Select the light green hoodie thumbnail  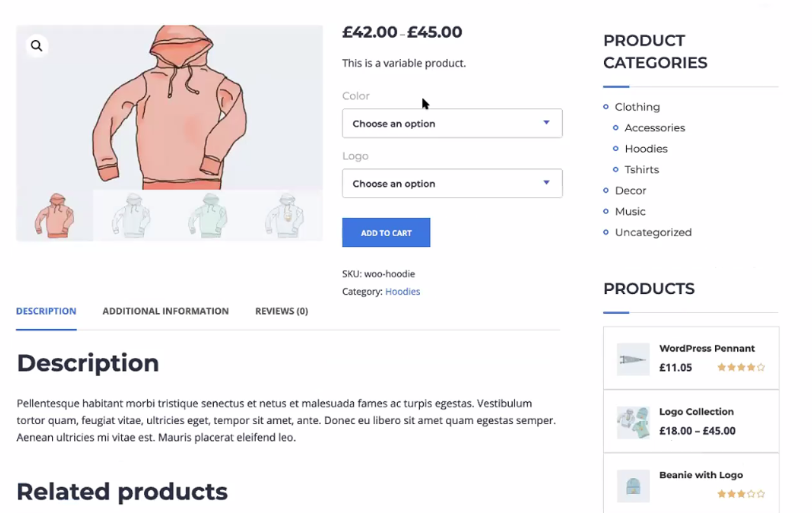click(x=207, y=216)
